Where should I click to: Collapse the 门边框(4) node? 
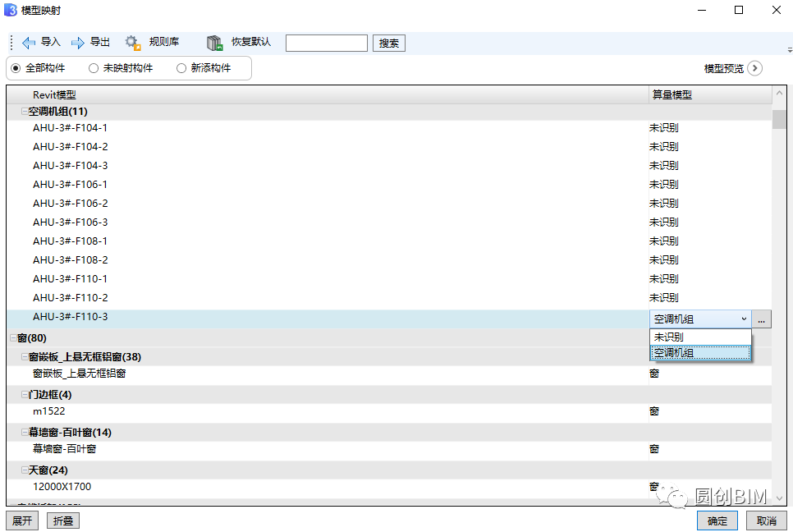[x=25, y=394]
